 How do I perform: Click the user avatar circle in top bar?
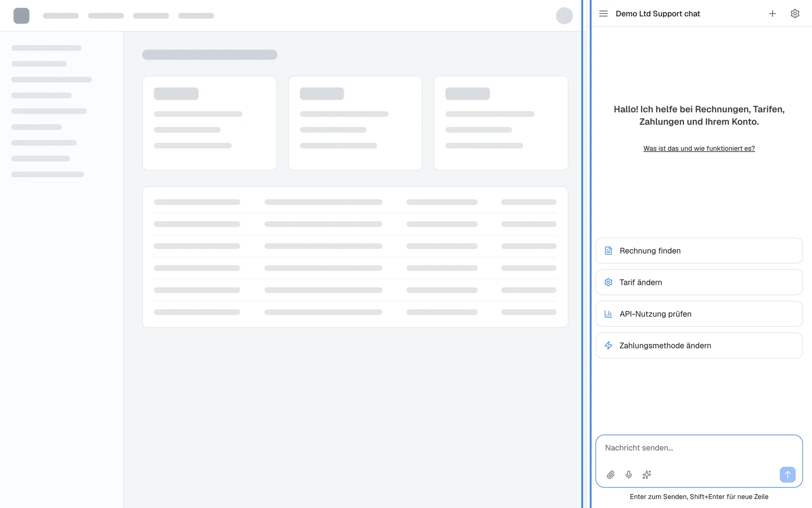click(x=564, y=16)
